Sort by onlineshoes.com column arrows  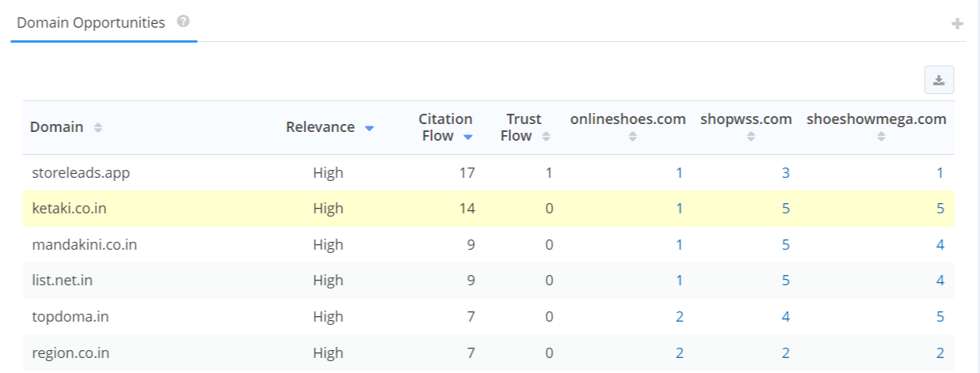point(632,136)
